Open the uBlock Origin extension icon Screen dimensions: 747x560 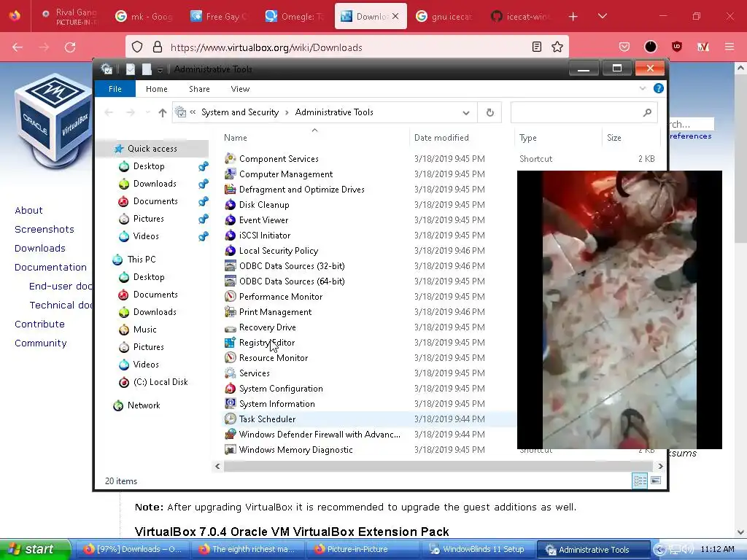point(676,47)
